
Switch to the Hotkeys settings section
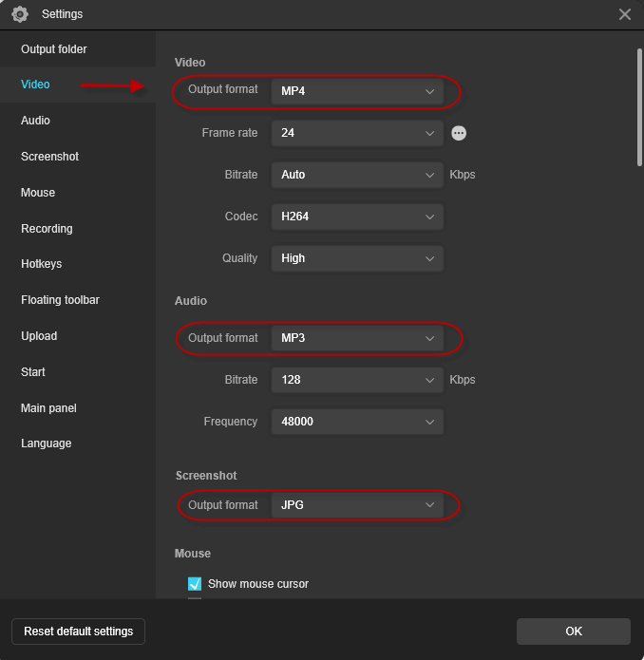(x=42, y=264)
